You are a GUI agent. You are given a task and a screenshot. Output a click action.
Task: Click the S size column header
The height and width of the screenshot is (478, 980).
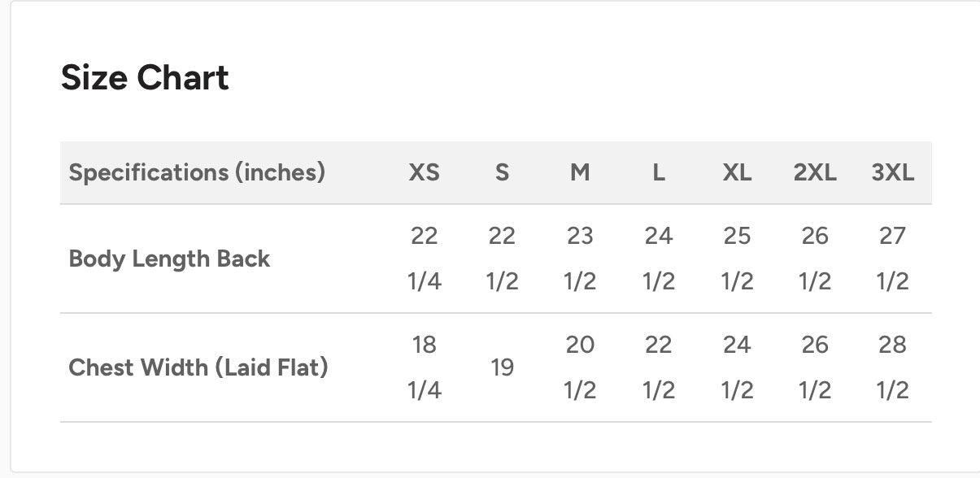coord(502,172)
